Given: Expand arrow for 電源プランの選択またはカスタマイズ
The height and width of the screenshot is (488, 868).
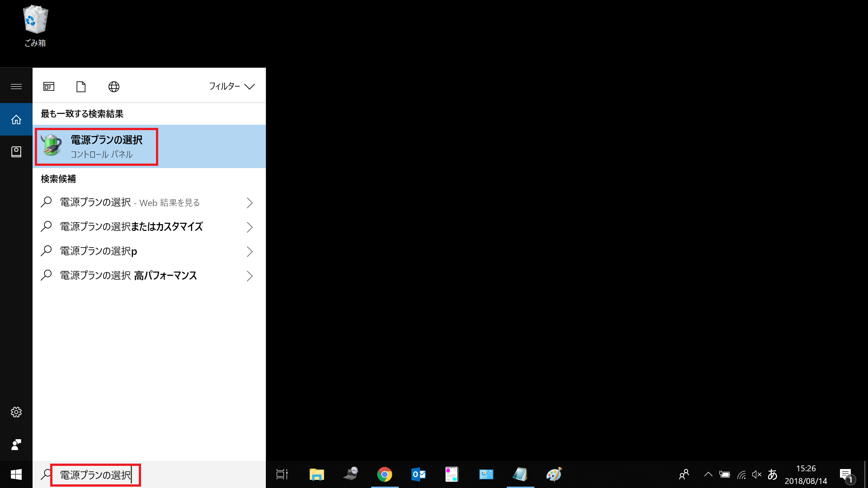Looking at the screenshot, I should click(x=250, y=227).
